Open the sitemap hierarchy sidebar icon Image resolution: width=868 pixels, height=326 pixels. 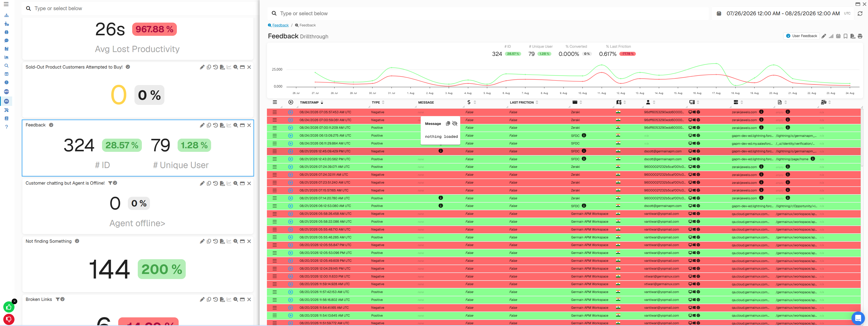click(6, 15)
